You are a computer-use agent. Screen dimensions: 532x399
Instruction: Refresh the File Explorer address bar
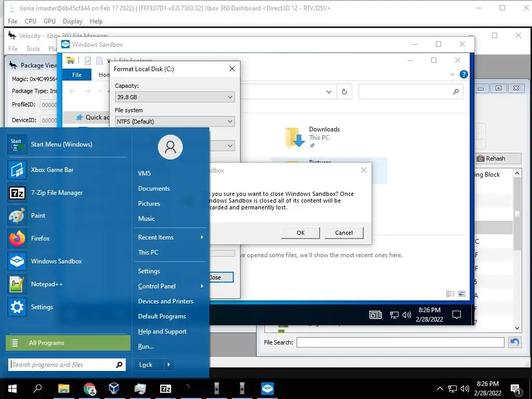click(344, 91)
